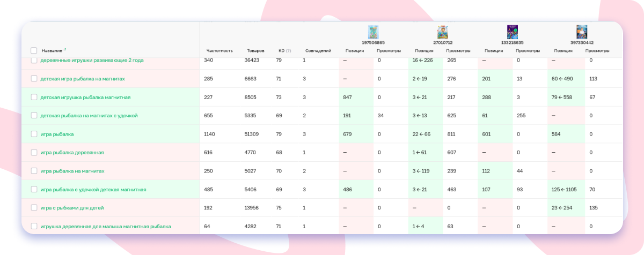The width and height of the screenshot is (644, 255).
Task: Toggle the select-all checkbox in header
Action: (34, 50)
